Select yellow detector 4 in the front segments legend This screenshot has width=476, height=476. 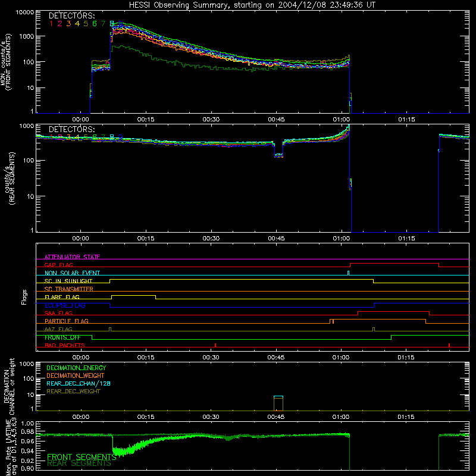pyautogui.click(x=77, y=24)
